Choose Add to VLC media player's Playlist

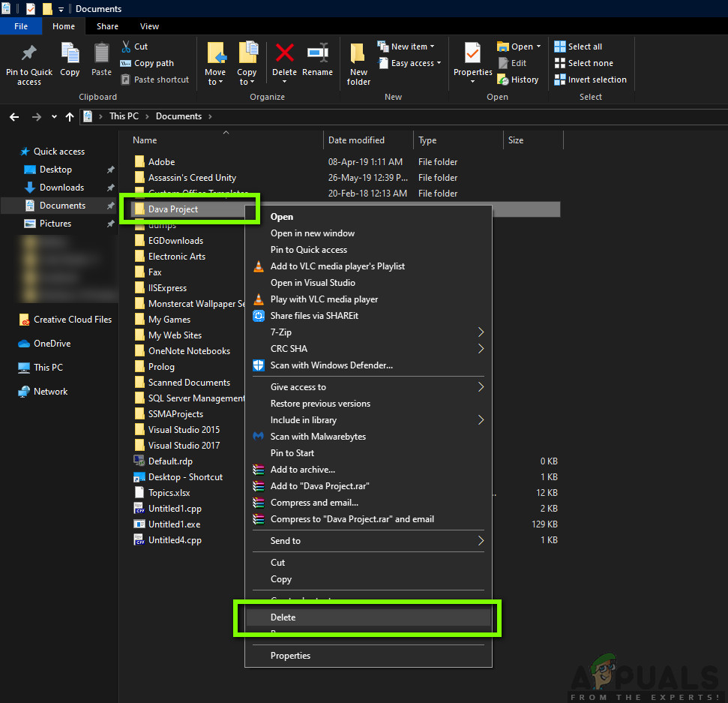tap(368, 266)
